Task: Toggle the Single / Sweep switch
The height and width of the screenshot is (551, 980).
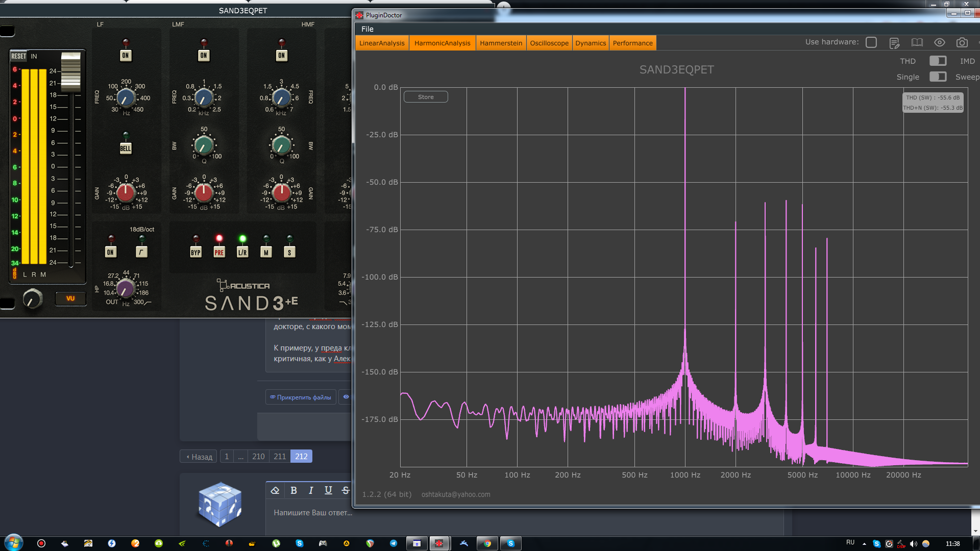Action: (x=938, y=77)
